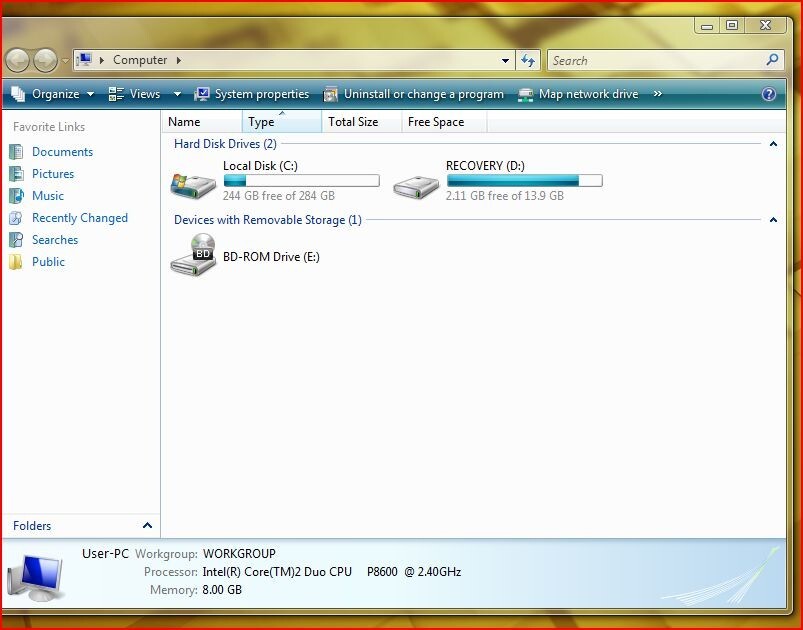
Task: Click the Views toolbar icon
Action: pyautogui.click(x=116, y=94)
